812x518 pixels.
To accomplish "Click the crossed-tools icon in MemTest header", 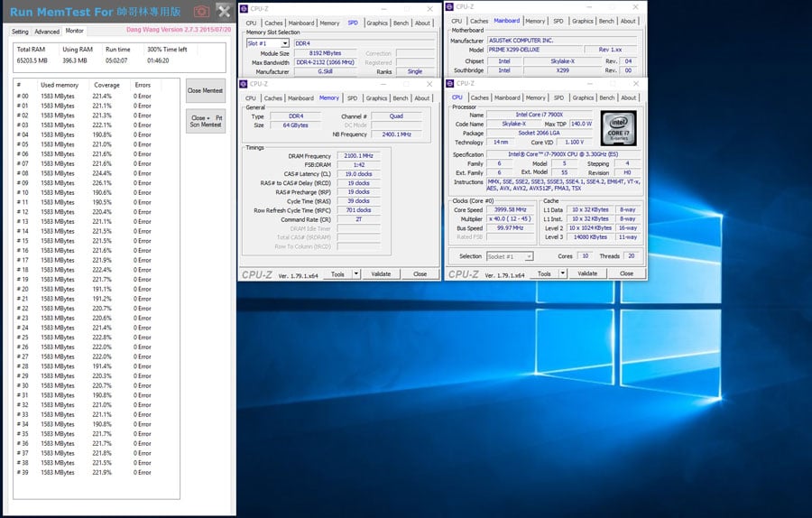I will point(224,11).
